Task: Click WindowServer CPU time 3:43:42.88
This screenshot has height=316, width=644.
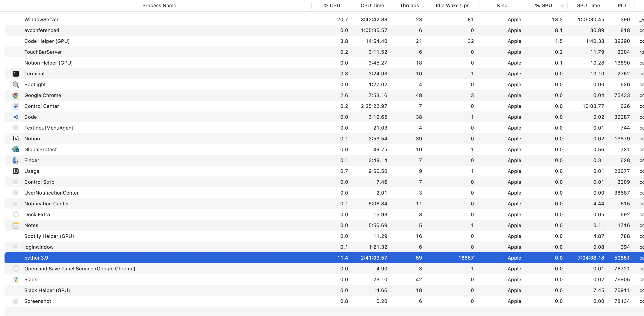Action: (374, 19)
